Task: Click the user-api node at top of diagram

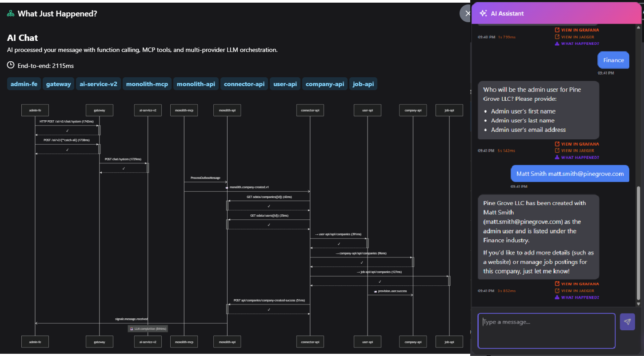Action: point(368,110)
